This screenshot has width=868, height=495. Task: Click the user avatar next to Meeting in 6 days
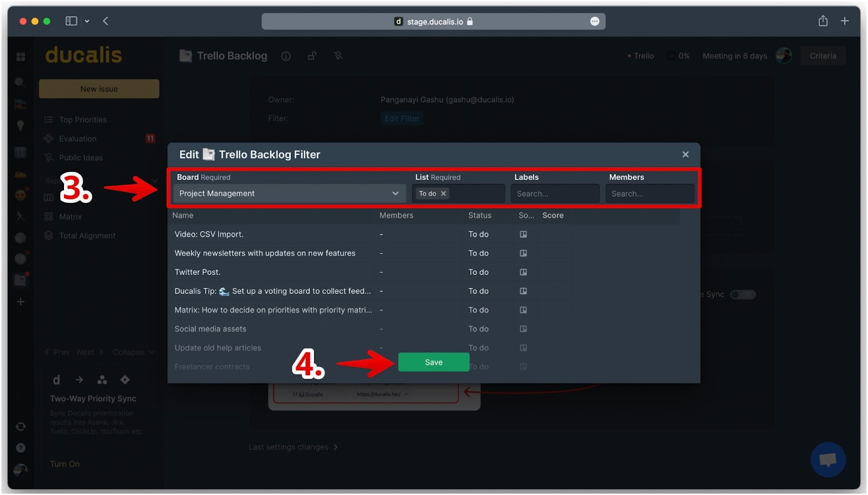click(783, 55)
